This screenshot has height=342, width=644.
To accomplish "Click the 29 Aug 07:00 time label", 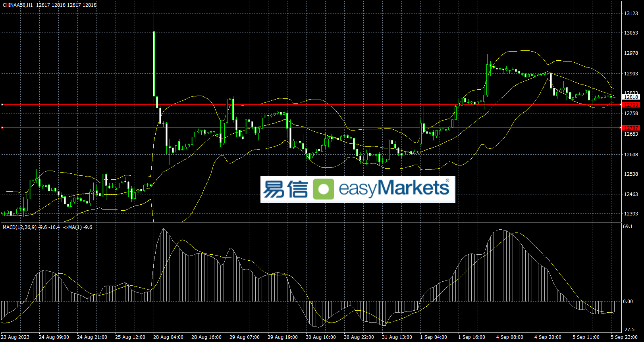I will click(x=245, y=337).
